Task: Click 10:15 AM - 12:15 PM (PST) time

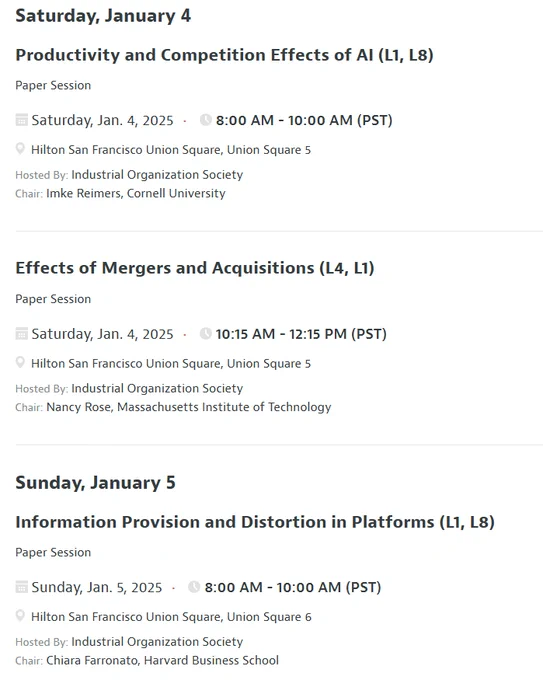Action: tap(301, 334)
